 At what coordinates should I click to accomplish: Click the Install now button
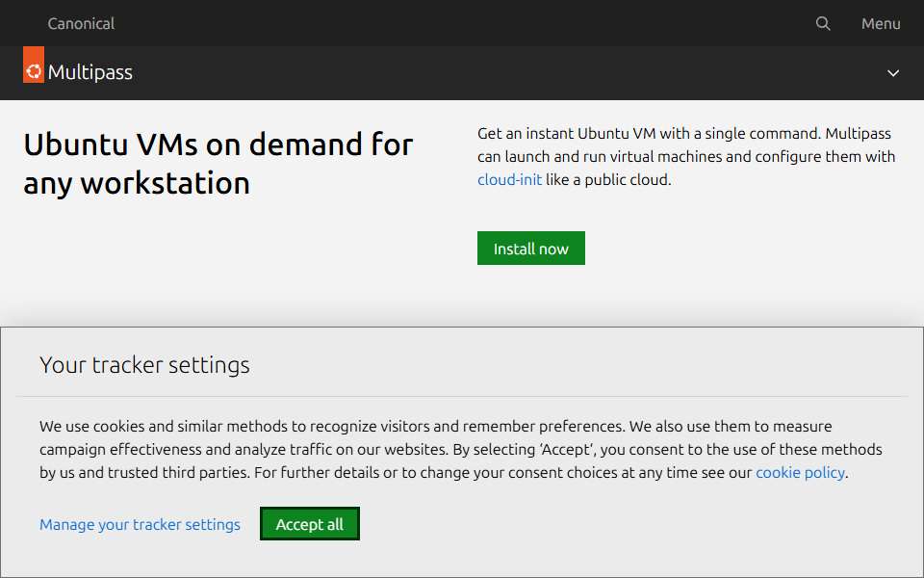point(531,249)
